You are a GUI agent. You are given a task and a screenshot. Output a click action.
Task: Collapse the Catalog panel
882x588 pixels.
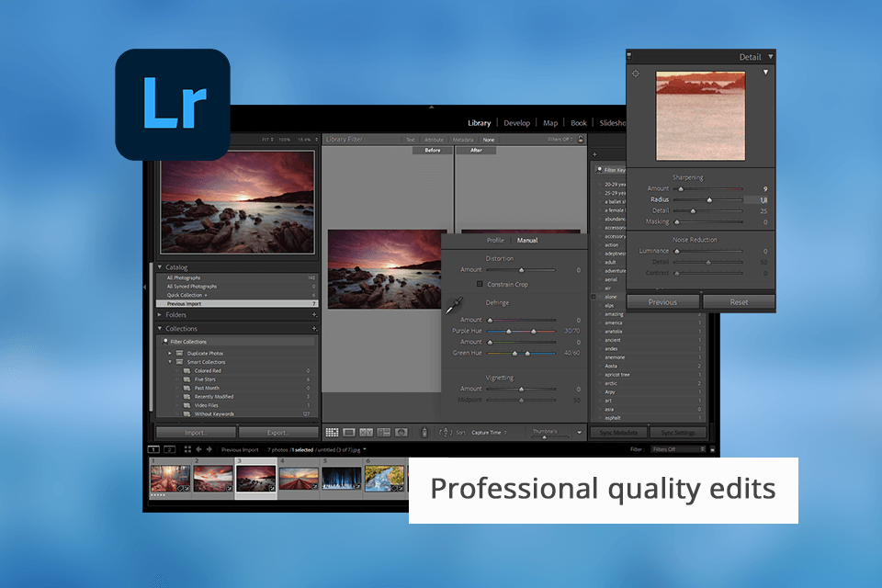(x=160, y=267)
